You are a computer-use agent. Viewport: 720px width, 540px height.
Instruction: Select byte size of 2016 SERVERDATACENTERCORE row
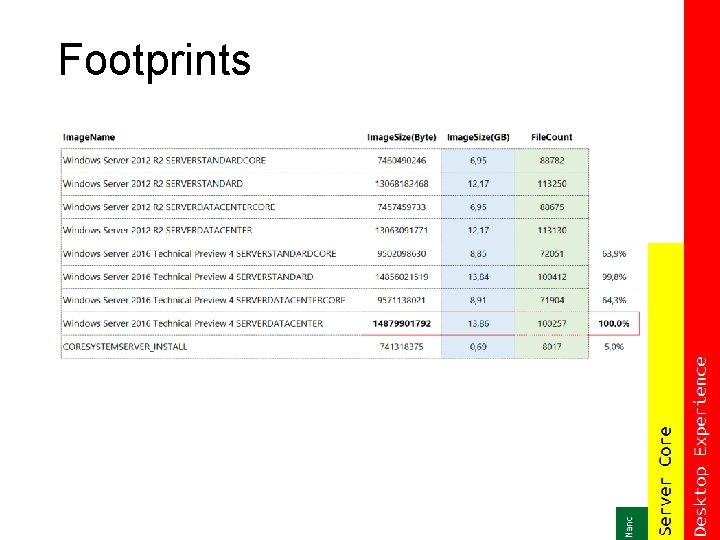402,300
